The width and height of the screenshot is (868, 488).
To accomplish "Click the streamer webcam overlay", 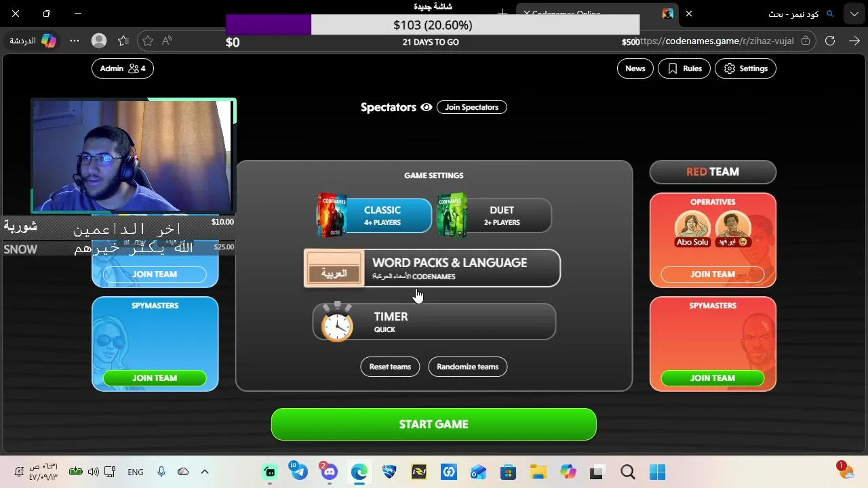I will pyautogui.click(x=134, y=156).
